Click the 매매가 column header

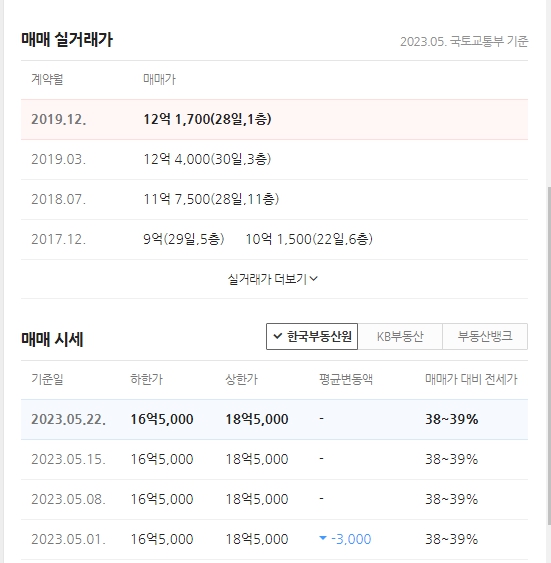point(159,79)
